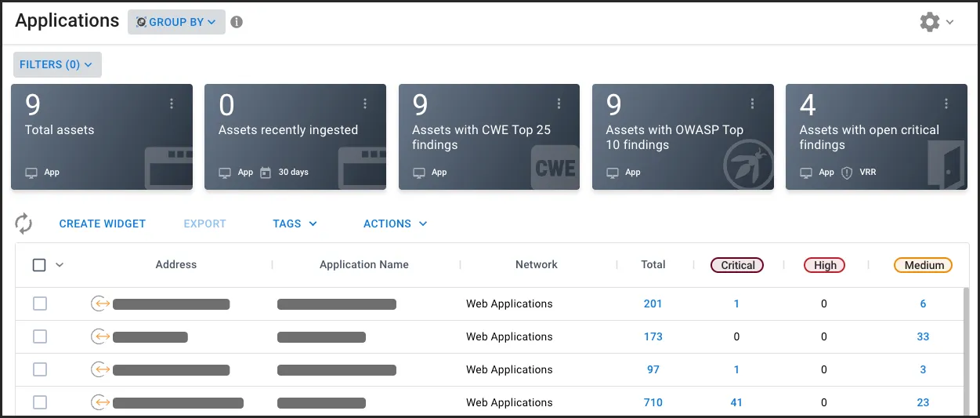
Task: Open kebab menu on OWASP Top 10 card
Action: coord(753,104)
